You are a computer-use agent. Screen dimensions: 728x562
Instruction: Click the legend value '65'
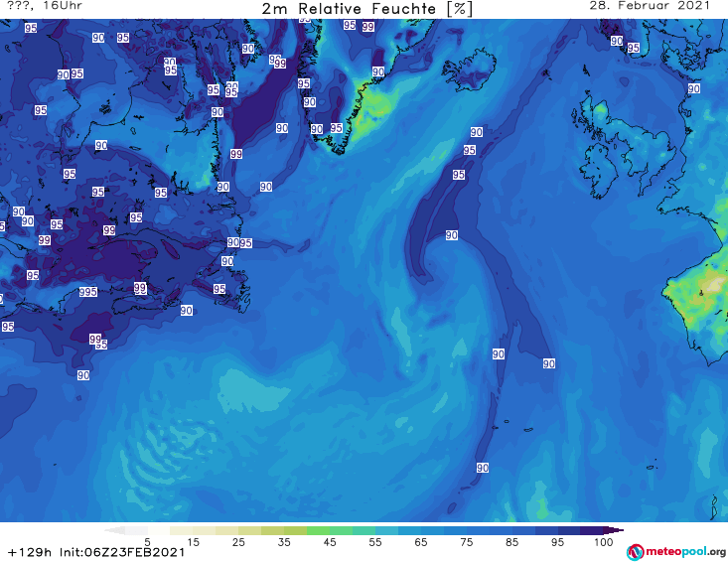tap(421, 542)
